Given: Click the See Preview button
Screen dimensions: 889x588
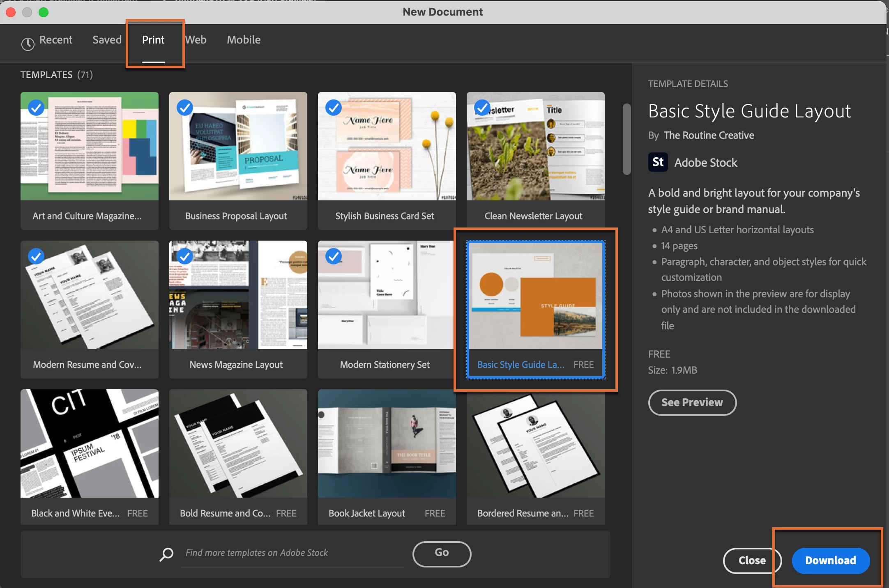Looking at the screenshot, I should pyautogui.click(x=692, y=402).
